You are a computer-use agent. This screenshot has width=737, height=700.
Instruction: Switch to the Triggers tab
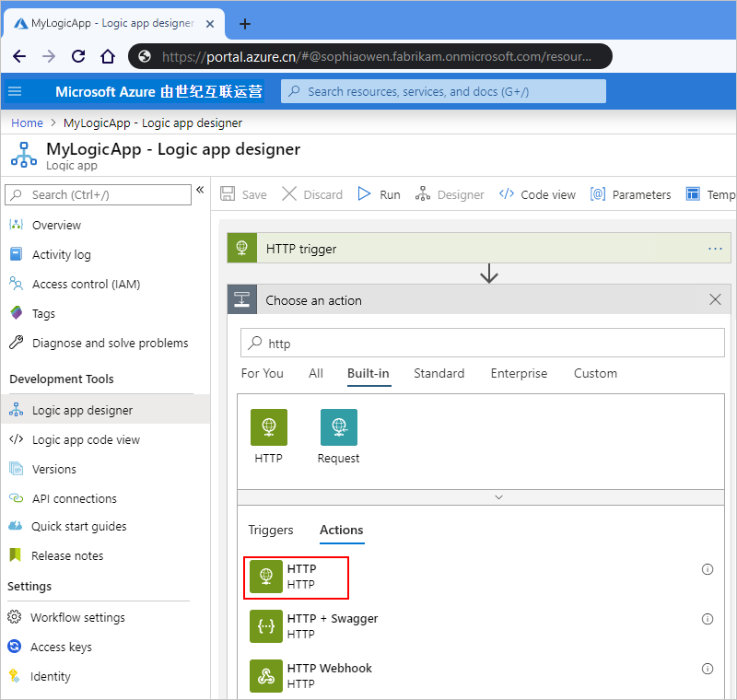point(271,530)
